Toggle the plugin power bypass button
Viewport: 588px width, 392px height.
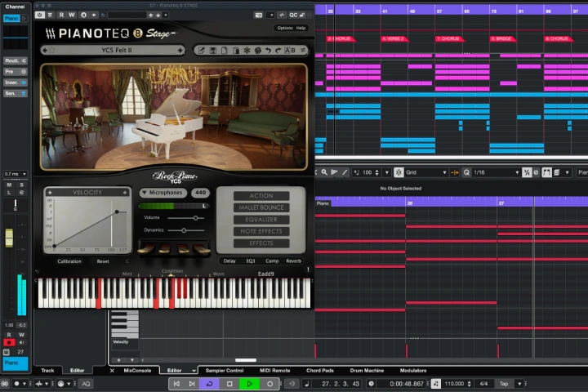pos(39,15)
